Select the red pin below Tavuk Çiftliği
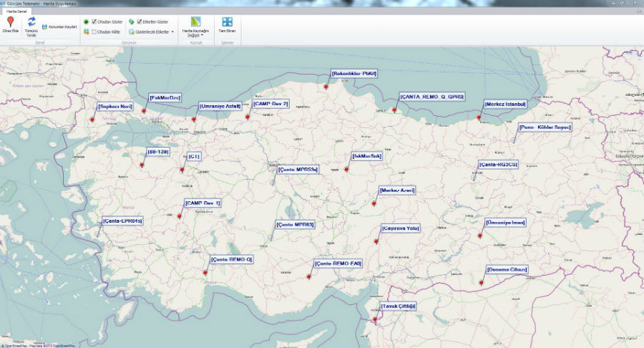The image size is (644, 348). click(x=375, y=319)
